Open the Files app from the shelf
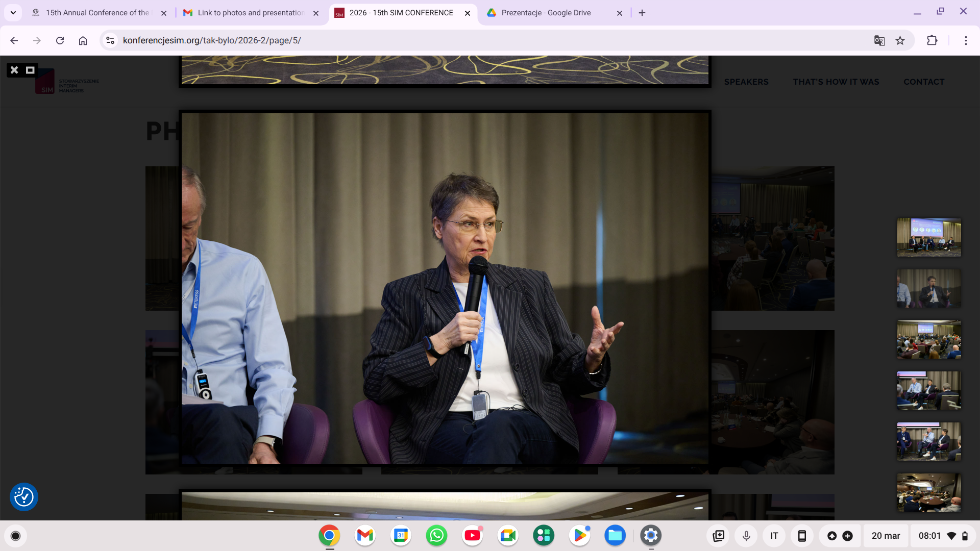 615,536
